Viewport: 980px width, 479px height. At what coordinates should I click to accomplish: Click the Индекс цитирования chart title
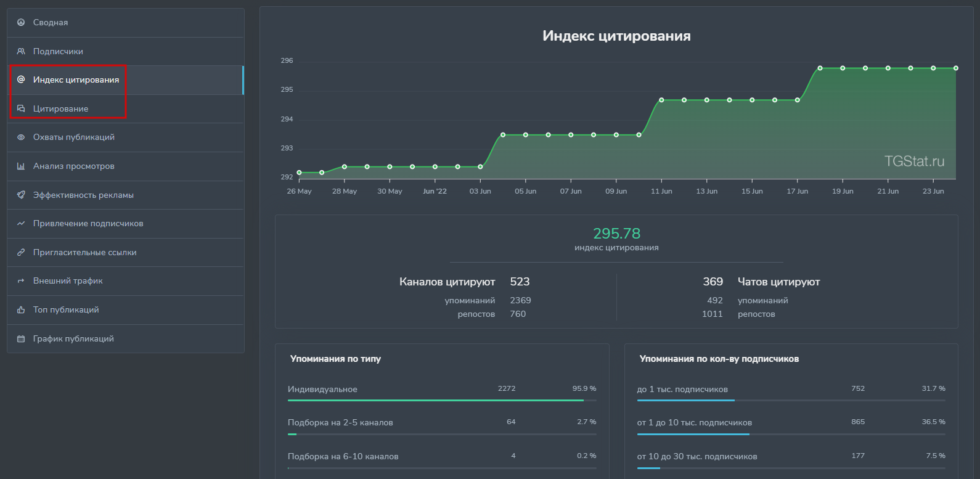pos(616,36)
